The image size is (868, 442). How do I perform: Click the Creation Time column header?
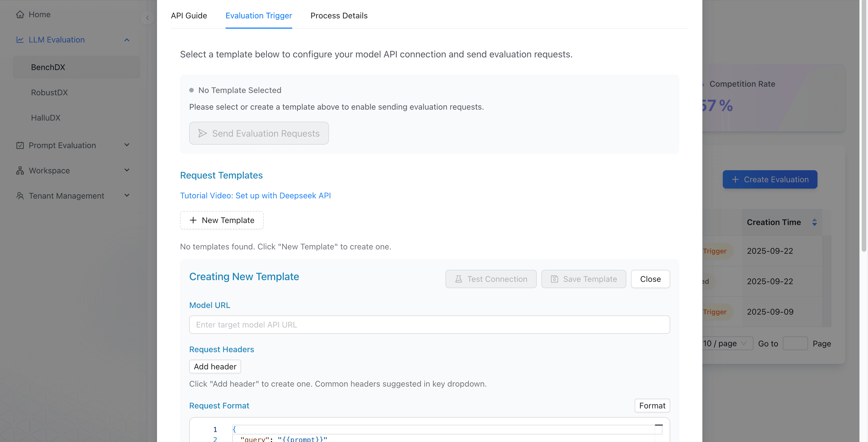click(782, 222)
